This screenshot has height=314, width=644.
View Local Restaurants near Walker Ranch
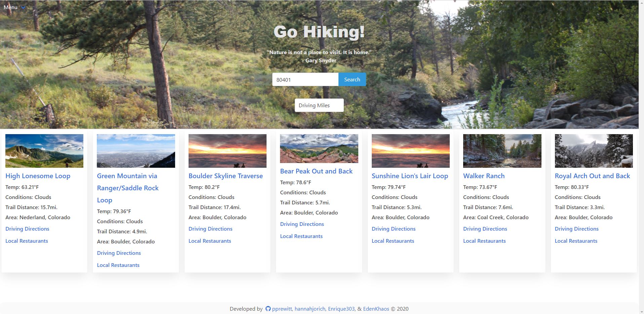pyautogui.click(x=484, y=241)
